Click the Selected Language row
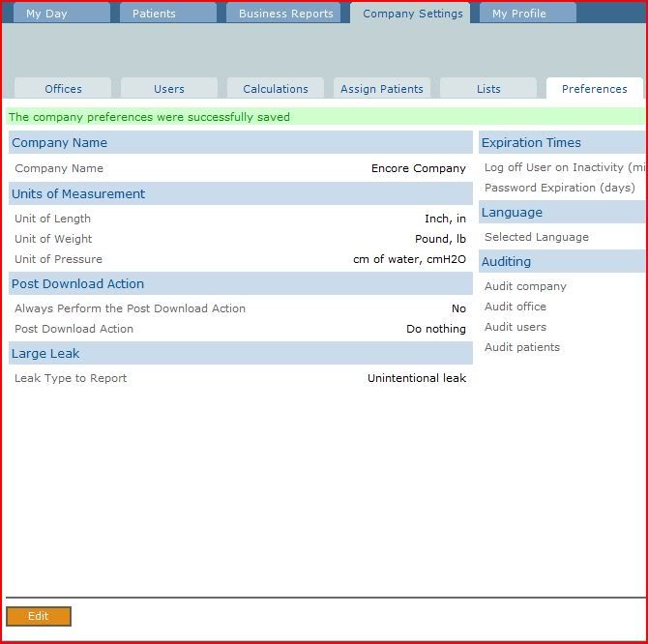 coord(536,237)
